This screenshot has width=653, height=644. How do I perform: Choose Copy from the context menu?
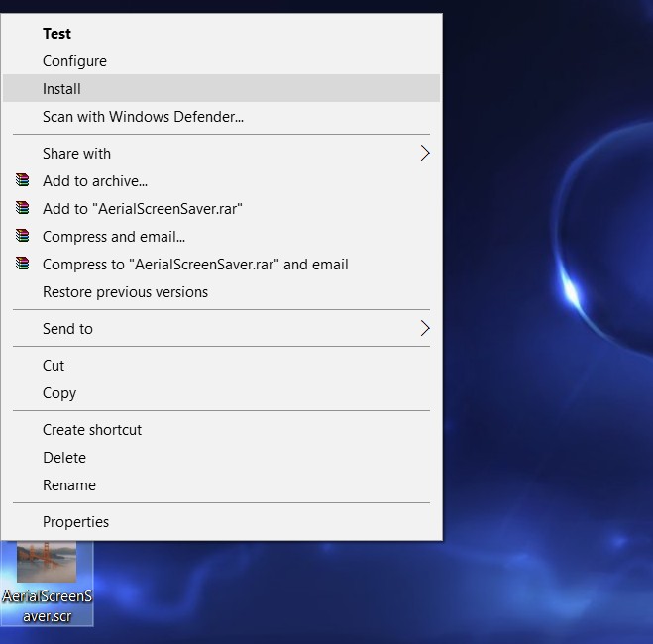click(222, 393)
